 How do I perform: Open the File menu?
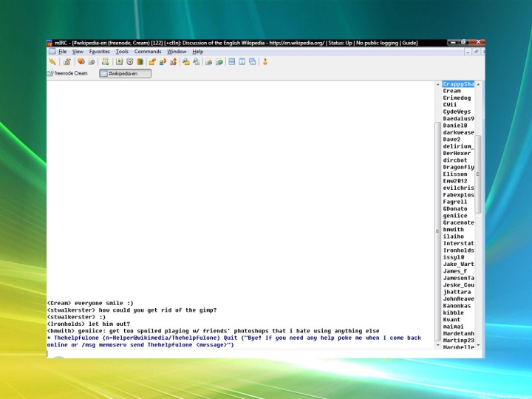[x=62, y=52]
